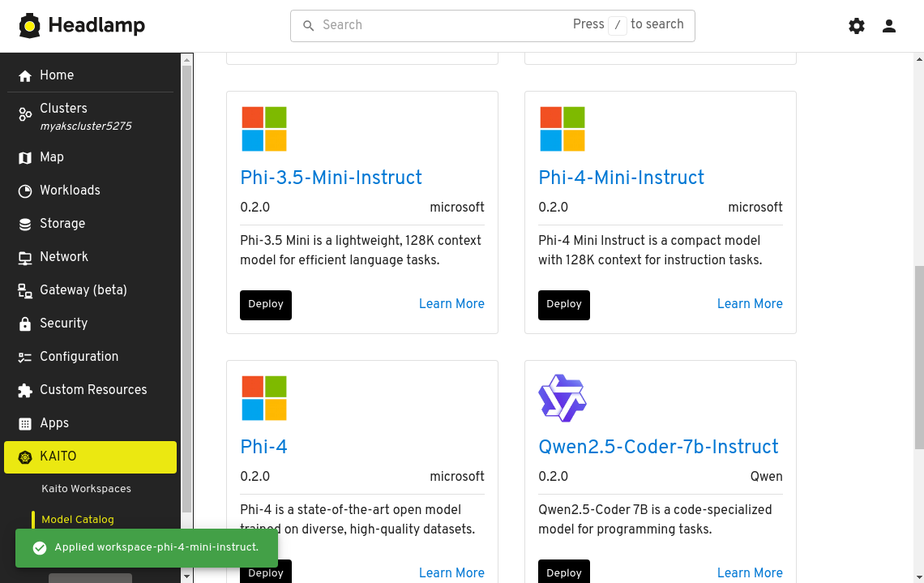This screenshot has width=924, height=583.
Task: Open the Qwen2.5-Coder-7b-Instruct title link
Action: click(657, 447)
